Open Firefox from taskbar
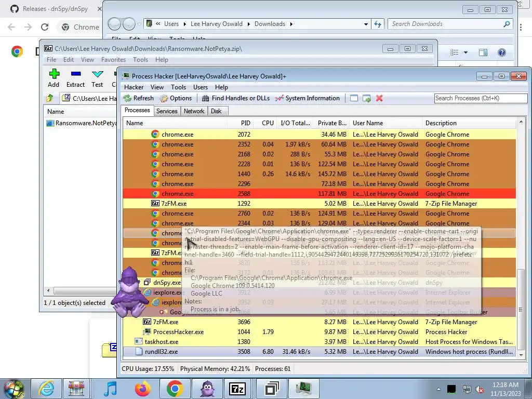Viewport: 532px width, 399px height. 142,389
